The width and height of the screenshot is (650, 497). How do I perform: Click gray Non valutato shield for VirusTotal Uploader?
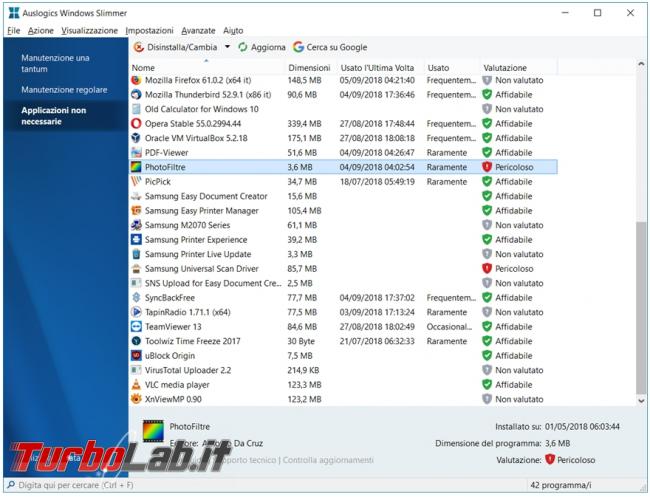487,371
